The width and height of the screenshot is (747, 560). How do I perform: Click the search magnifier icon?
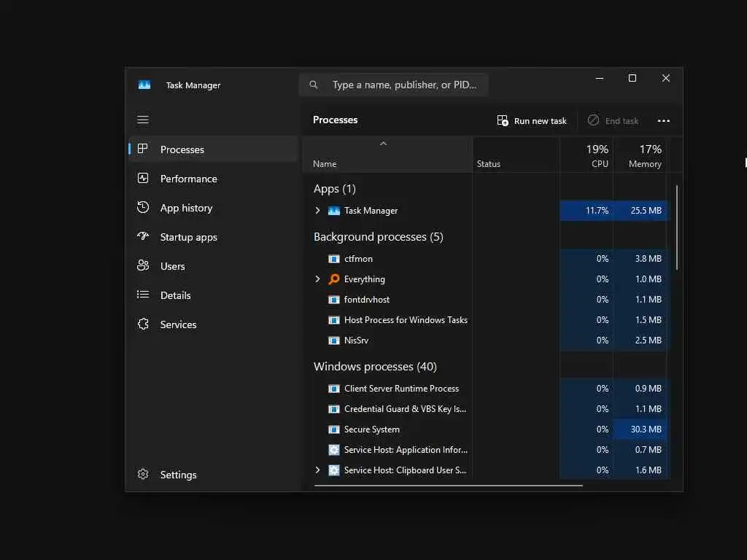(314, 85)
